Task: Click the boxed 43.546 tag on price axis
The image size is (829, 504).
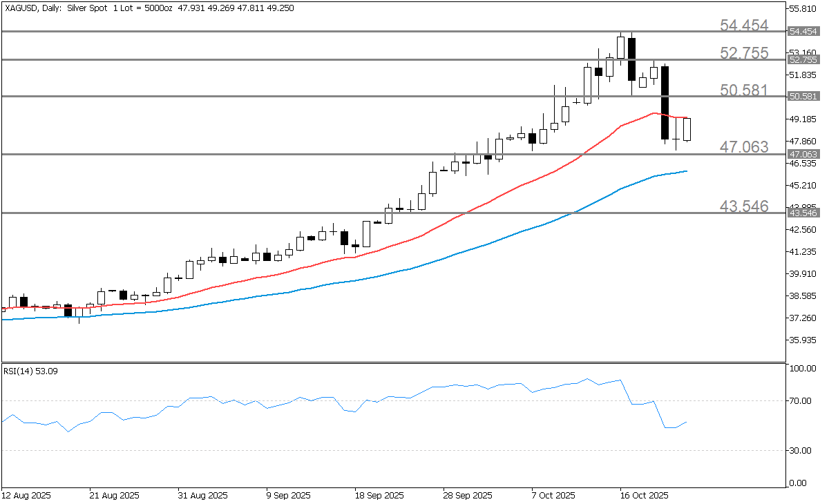Action: coord(804,213)
